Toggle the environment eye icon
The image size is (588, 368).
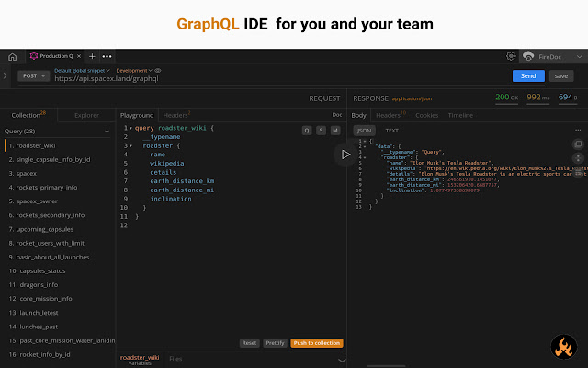(158, 70)
